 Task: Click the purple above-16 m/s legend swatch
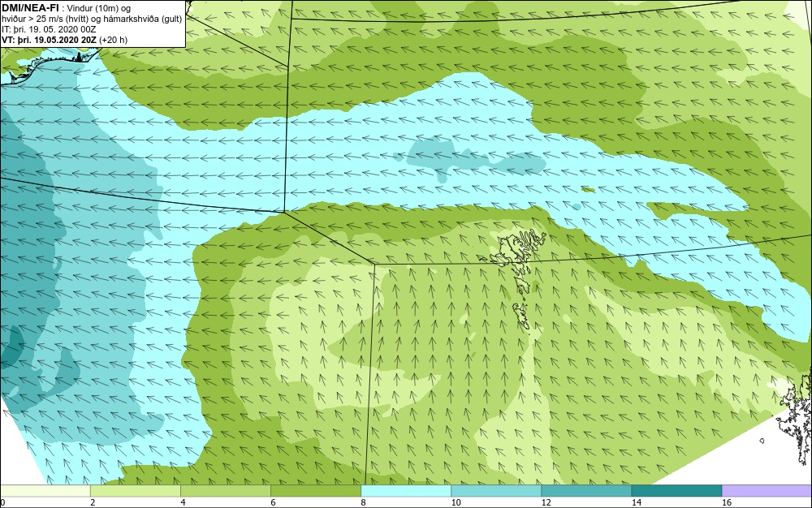pyautogui.click(x=767, y=491)
